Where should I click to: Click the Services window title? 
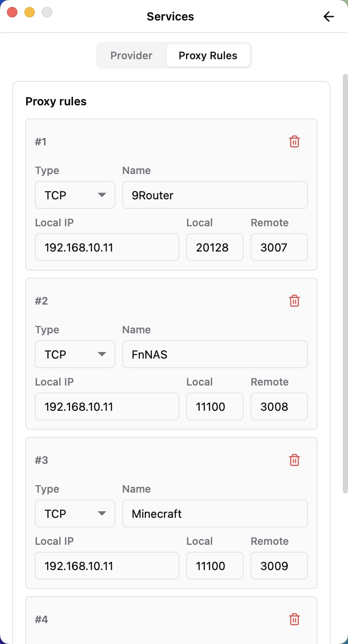(x=171, y=17)
